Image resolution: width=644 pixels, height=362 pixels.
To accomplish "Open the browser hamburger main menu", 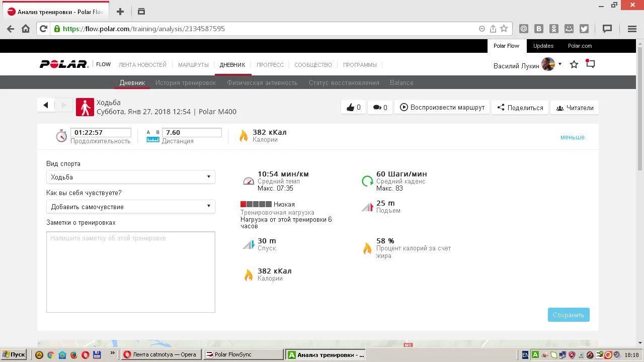I will click(x=632, y=29).
